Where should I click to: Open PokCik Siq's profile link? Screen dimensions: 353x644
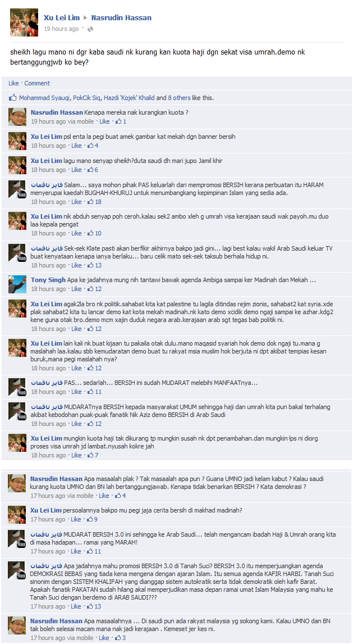(86, 98)
